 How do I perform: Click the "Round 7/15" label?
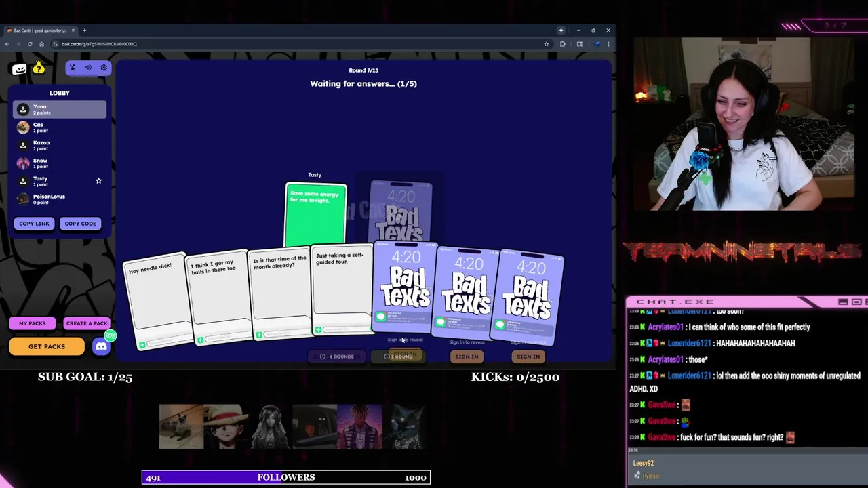click(x=363, y=70)
